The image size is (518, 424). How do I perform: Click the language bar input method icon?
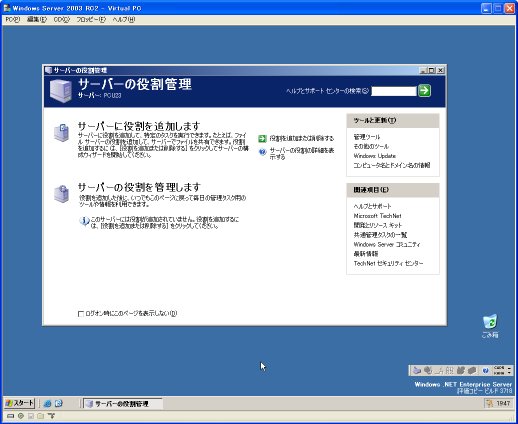point(417,370)
